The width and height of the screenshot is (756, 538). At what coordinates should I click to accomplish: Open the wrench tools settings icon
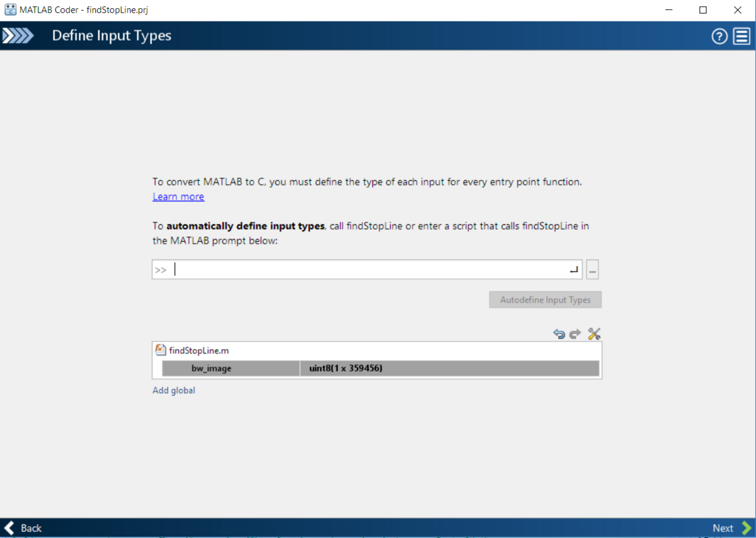[593, 334]
